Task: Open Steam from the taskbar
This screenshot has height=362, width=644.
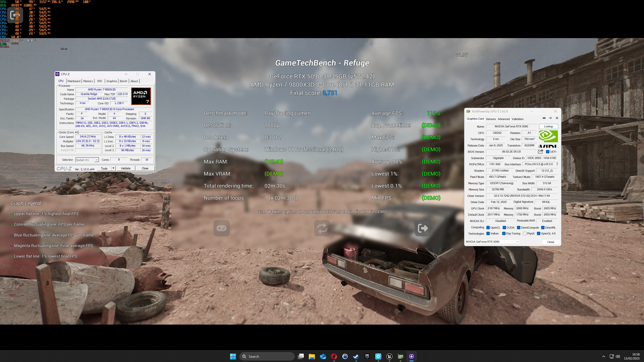Action: pos(356,356)
